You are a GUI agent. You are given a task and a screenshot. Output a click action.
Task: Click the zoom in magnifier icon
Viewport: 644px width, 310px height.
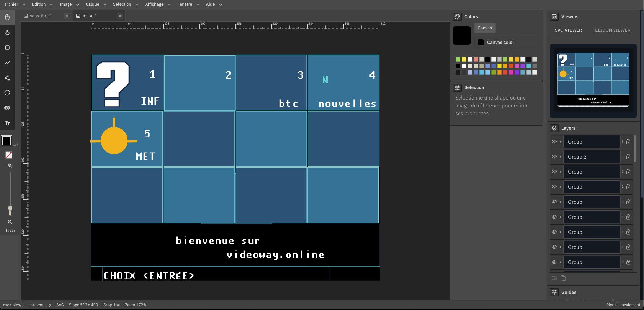10,166
